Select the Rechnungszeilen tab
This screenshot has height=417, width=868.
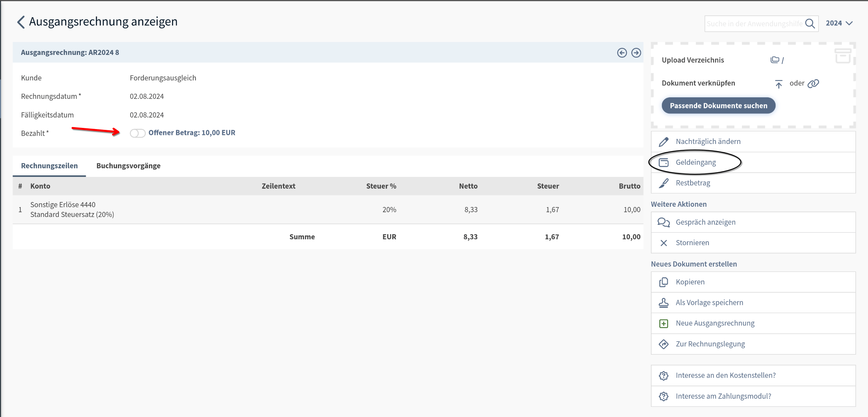(x=49, y=166)
